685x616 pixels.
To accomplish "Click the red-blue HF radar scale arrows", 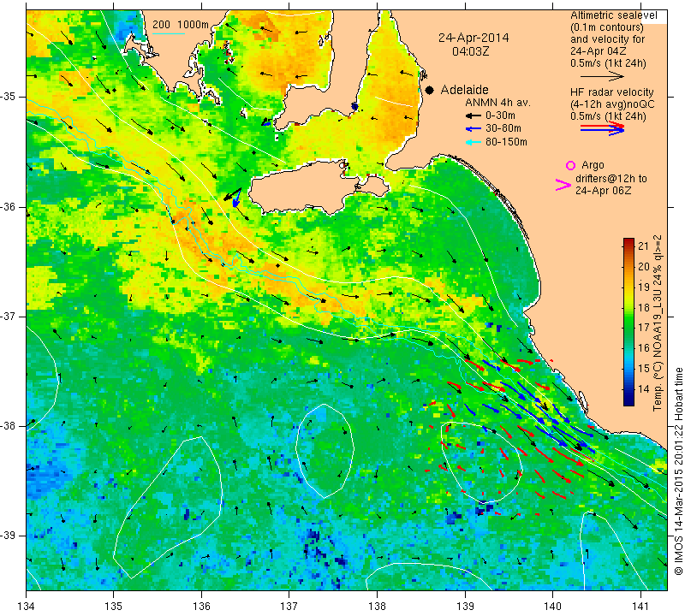I will (x=603, y=128).
